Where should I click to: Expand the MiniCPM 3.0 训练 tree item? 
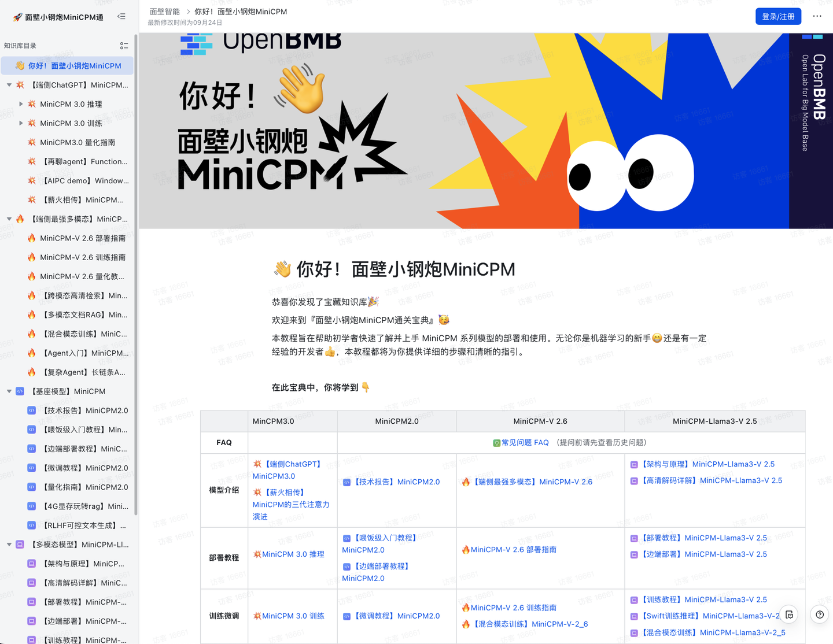pyautogui.click(x=21, y=123)
